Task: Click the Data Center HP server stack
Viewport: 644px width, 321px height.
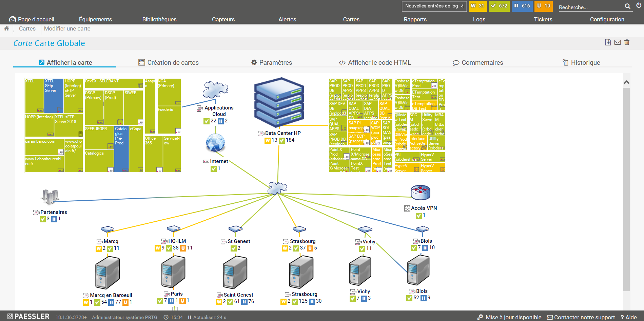Action: [x=279, y=103]
